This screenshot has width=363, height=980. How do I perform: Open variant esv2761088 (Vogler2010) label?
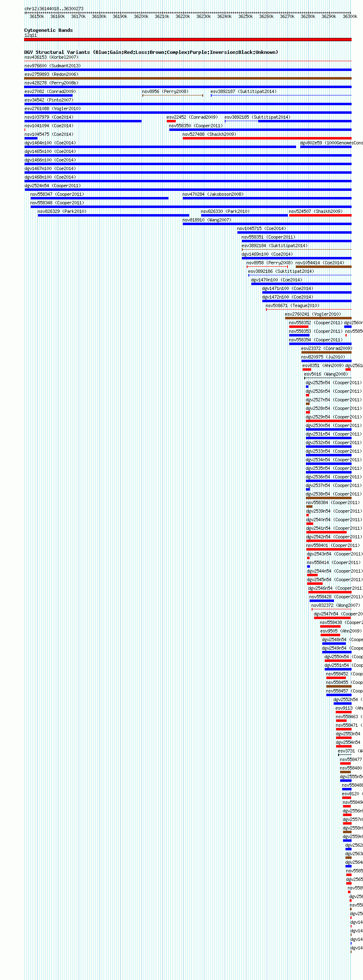click(53, 108)
